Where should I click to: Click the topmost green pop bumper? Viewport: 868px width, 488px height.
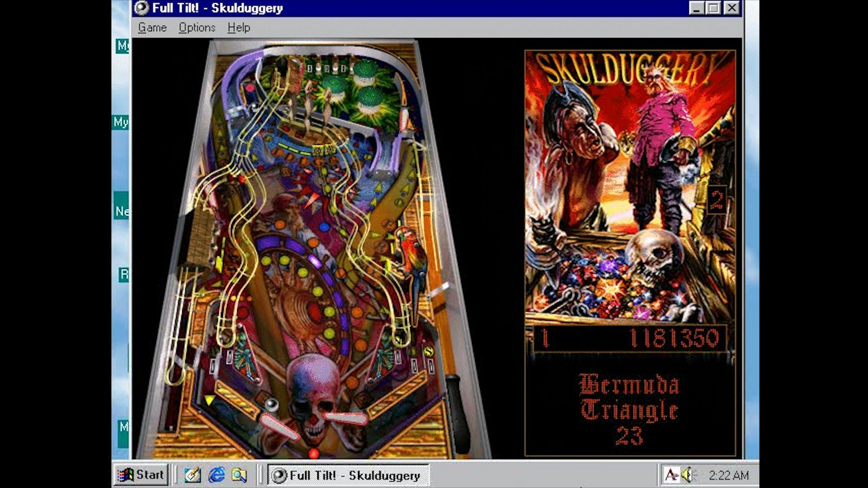pyautogui.click(x=364, y=71)
